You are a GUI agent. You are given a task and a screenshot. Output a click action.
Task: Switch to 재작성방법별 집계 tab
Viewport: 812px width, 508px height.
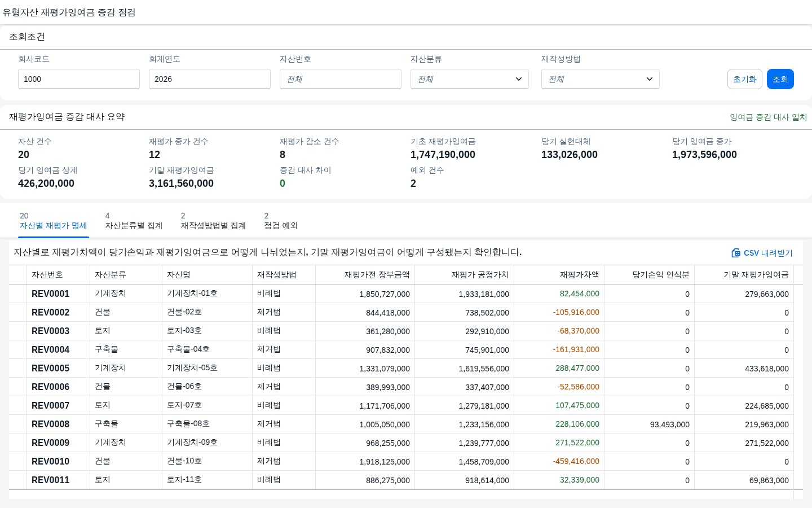[x=213, y=221]
